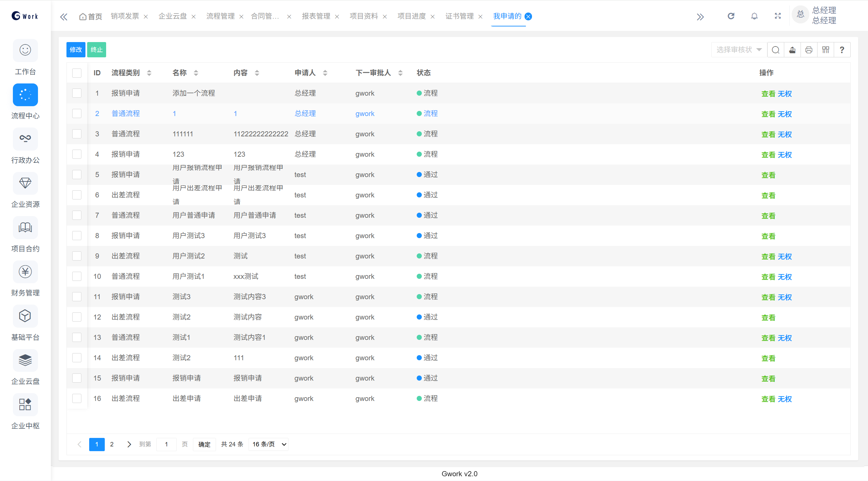This screenshot has width=868, height=481.
Task: Open the 财务管理 yen icon
Action: click(25, 272)
